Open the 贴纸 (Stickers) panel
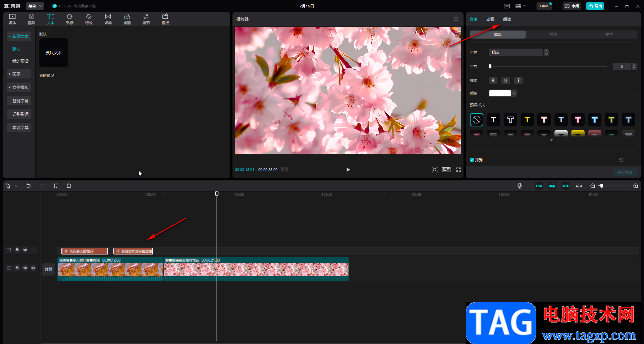Screen dimensions: 644x344 point(70,19)
